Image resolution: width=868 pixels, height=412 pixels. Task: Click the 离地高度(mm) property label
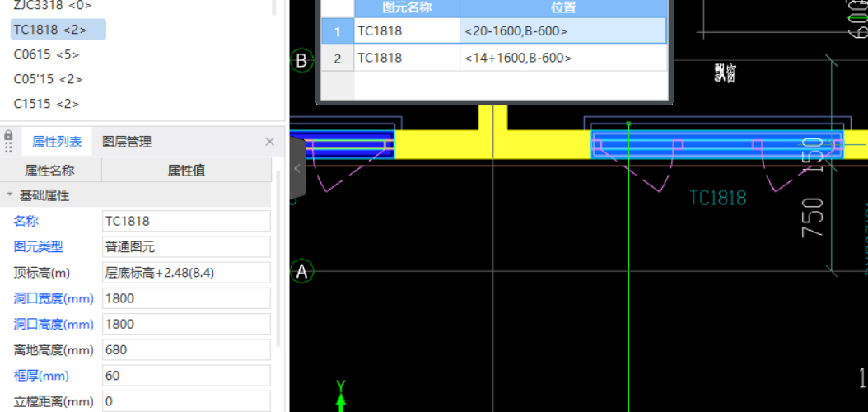pyautogui.click(x=54, y=350)
